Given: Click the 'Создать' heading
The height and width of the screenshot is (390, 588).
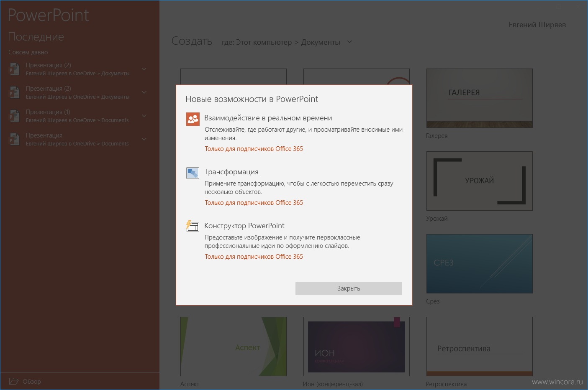Looking at the screenshot, I should click(192, 41).
